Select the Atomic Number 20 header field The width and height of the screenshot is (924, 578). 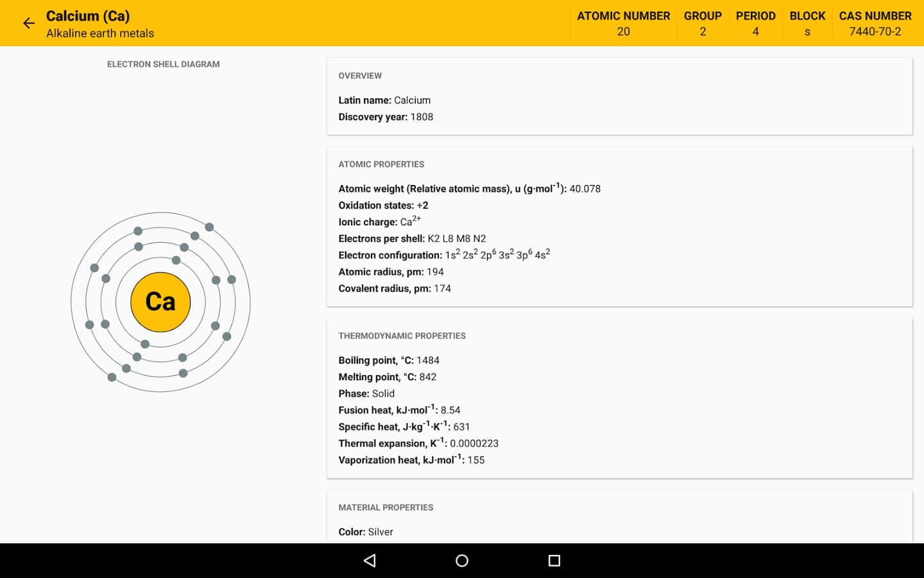pos(623,24)
